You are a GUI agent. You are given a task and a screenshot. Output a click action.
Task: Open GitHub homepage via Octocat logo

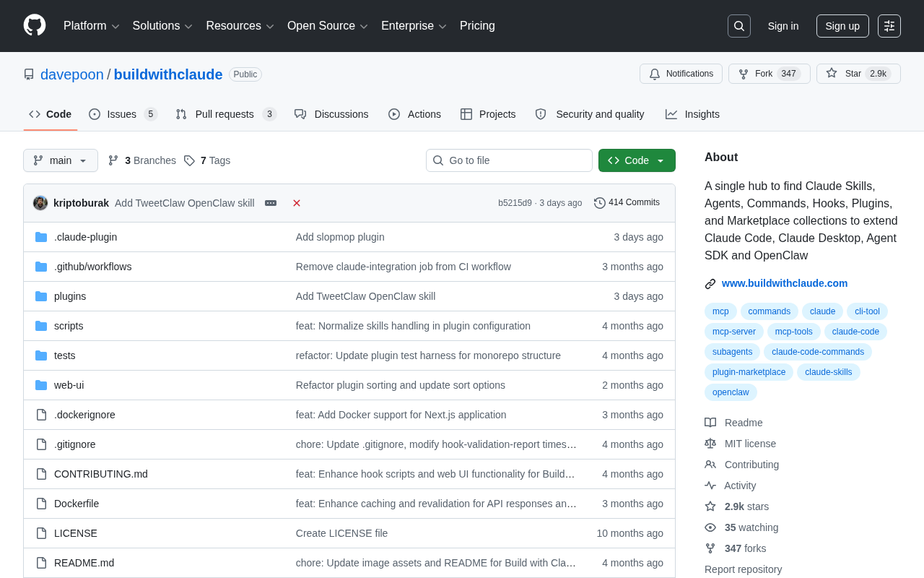click(x=35, y=25)
